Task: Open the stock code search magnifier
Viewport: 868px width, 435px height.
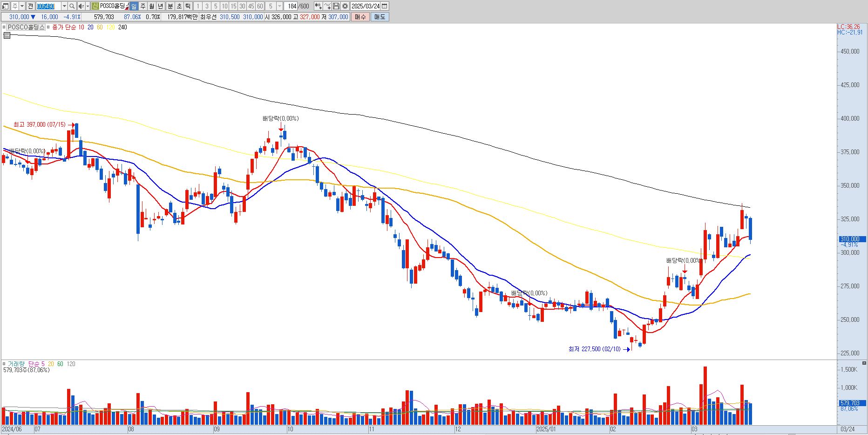Action: point(72,6)
